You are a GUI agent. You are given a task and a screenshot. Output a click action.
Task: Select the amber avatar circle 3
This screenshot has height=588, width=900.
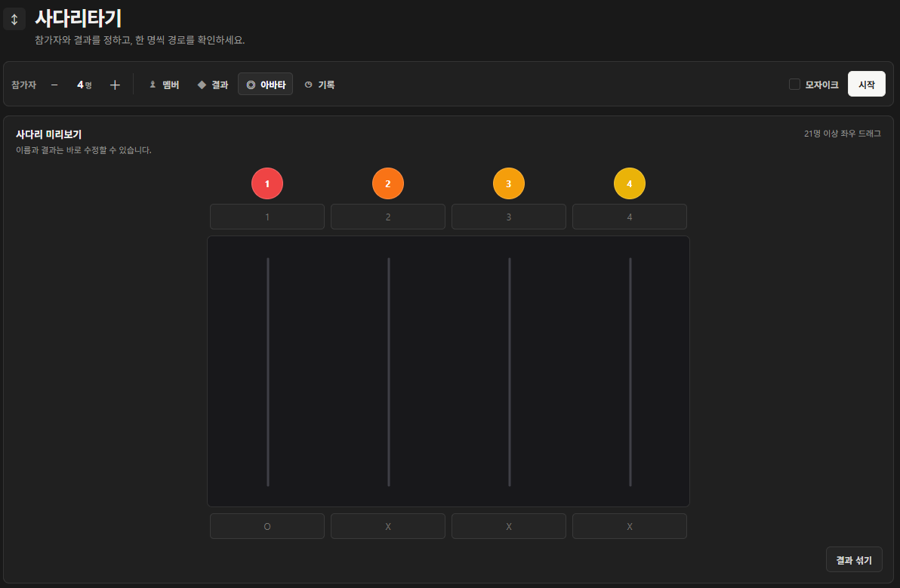pyautogui.click(x=509, y=183)
